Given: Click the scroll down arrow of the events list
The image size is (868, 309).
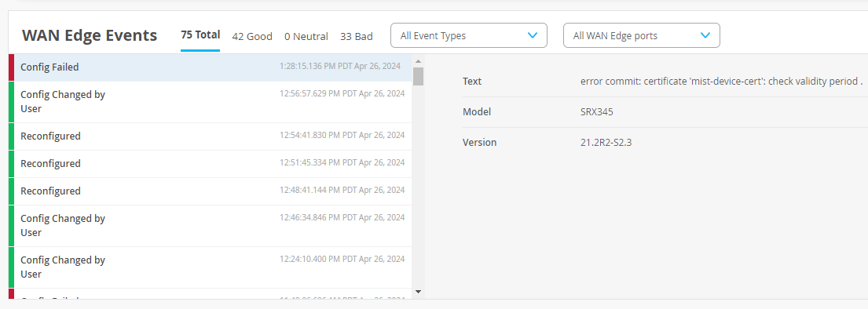Looking at the screenshot, I should pyautogui.click(x=418, y=291).
